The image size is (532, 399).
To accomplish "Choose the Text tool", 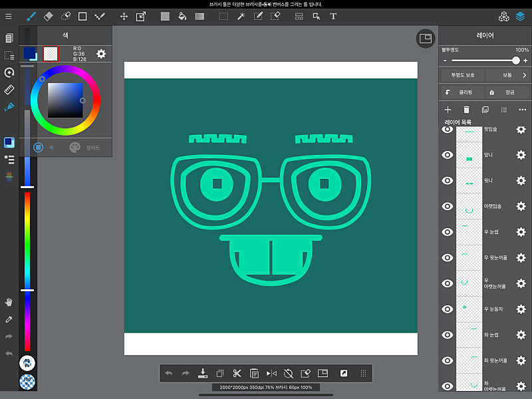I will click(333, 16).
